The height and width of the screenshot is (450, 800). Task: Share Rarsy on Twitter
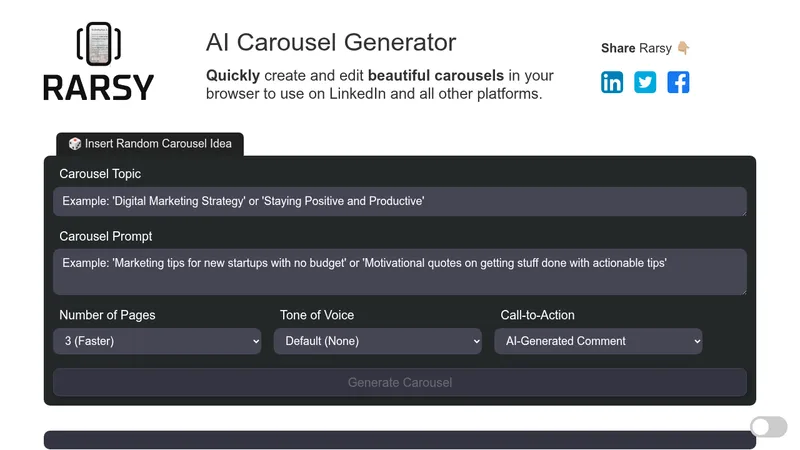[x=645, y=82]
